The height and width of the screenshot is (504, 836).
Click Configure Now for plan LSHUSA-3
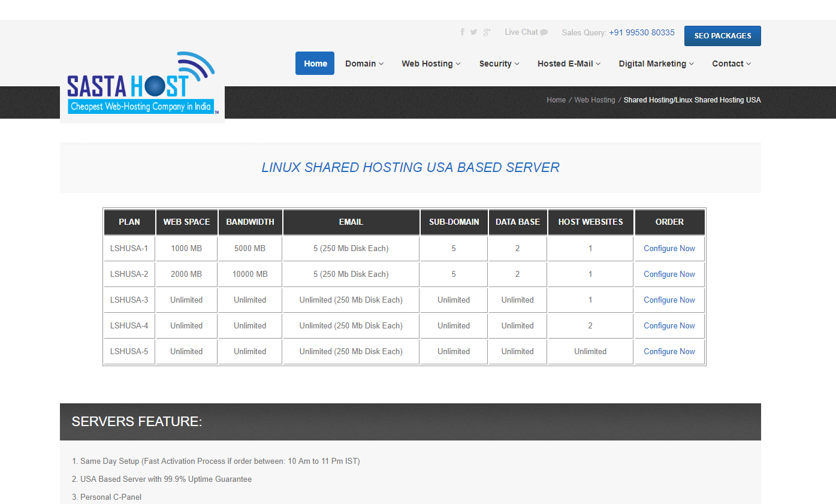pyautogui.click(x=669, y=300)
